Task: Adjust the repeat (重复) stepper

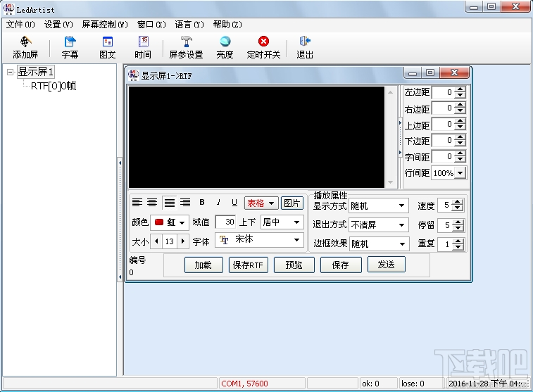Action: 458,244
